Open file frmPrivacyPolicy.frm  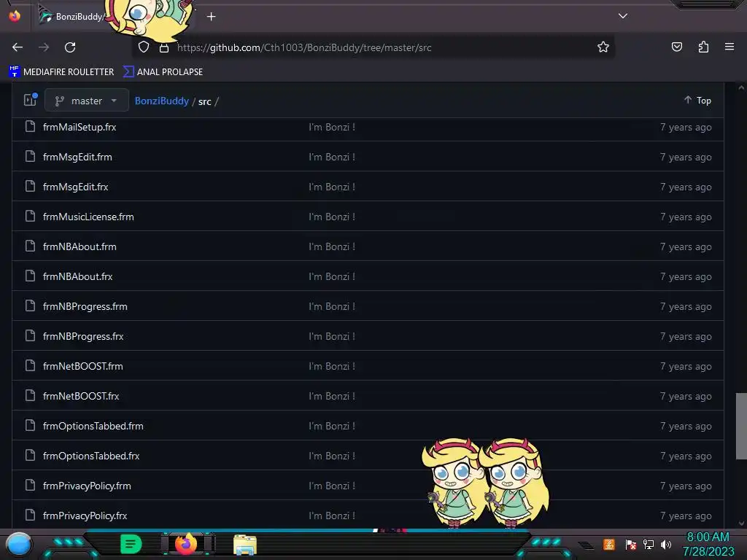point(88,486)
